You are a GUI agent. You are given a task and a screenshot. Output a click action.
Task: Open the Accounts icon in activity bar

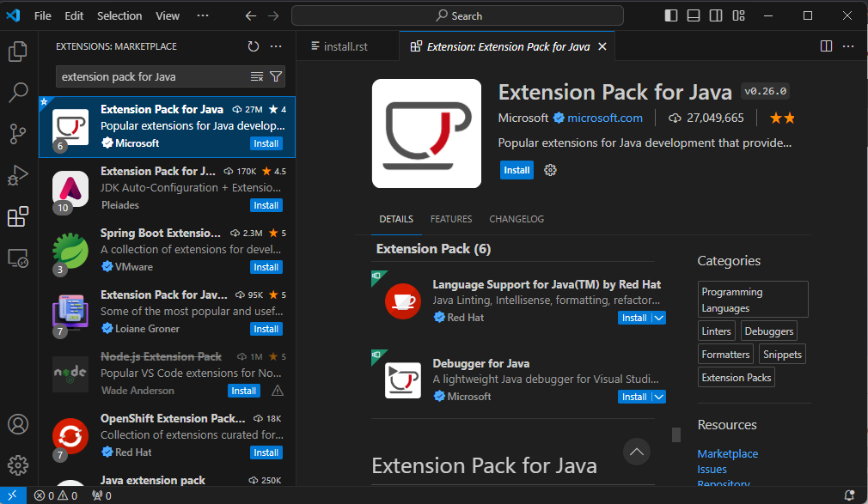click(x=18, y=424)
